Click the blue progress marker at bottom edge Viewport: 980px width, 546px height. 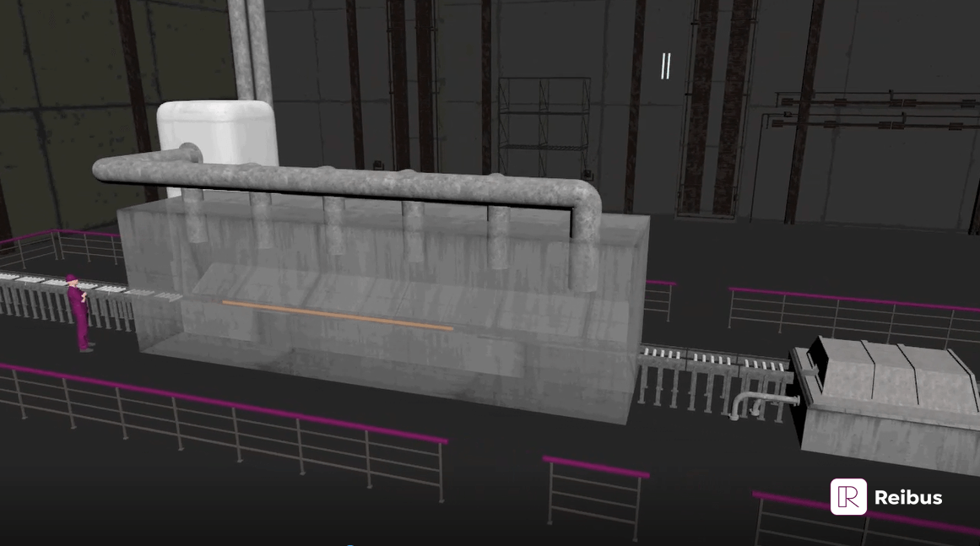coord(350,544)
